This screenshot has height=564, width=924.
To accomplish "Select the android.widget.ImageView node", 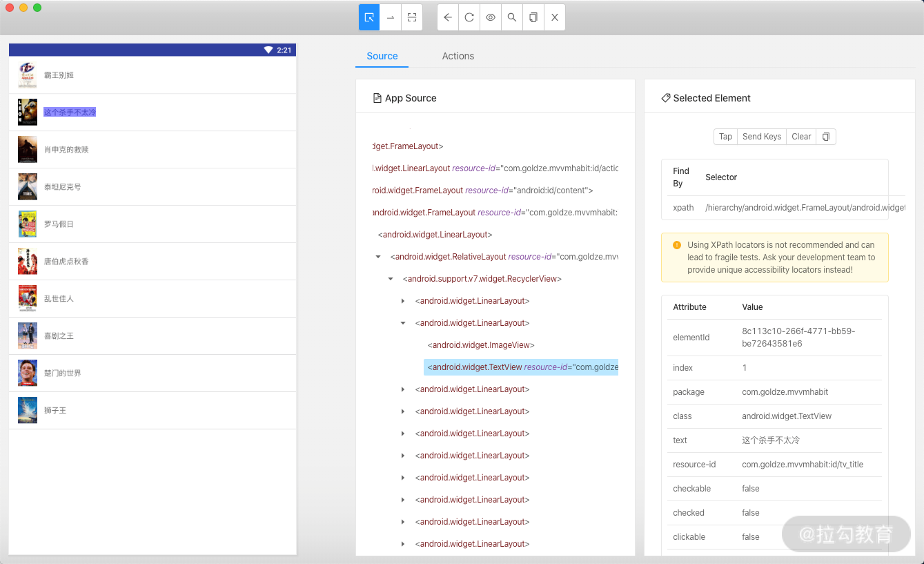I will click(x=481, y=345).
